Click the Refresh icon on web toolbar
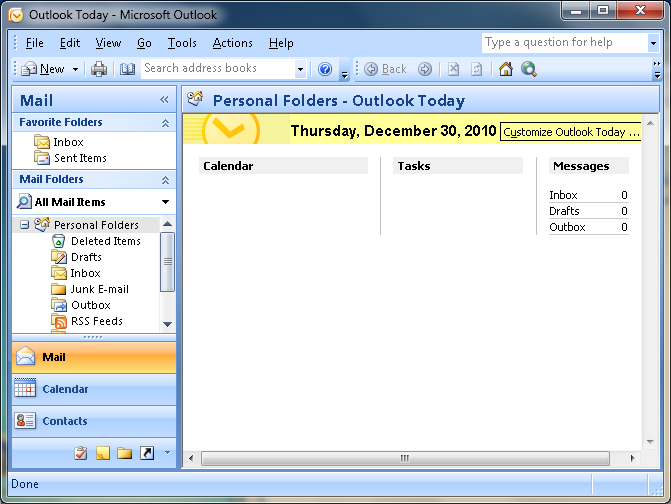Image resolution: width=671 pixels, height=504 pixels. [x=476, y=69]
